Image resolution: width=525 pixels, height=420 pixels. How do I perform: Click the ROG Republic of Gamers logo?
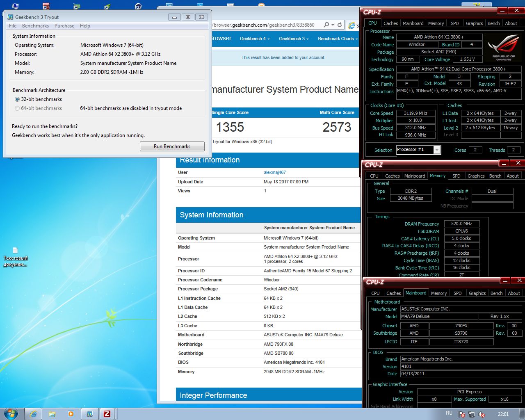[x=503, y=48]
